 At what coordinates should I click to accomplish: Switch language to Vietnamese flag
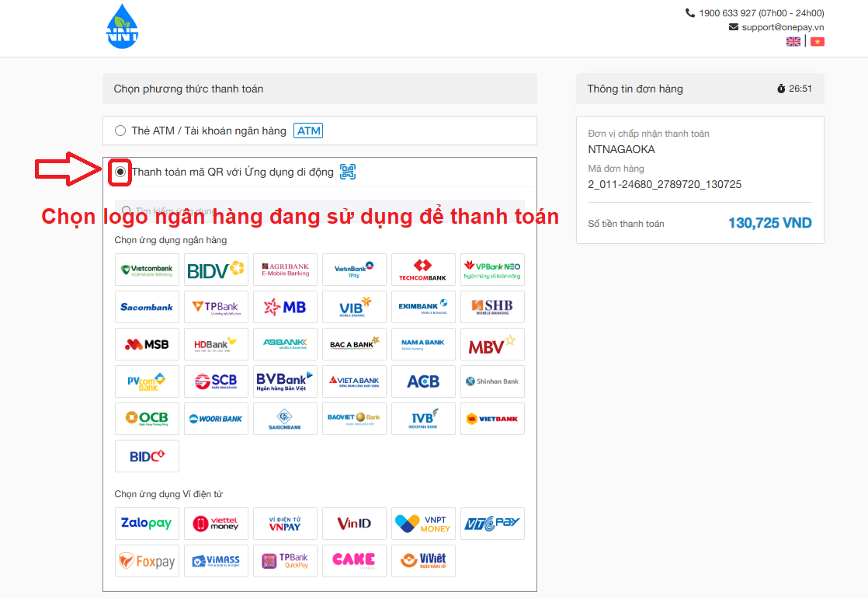click(x=818, y=41)
